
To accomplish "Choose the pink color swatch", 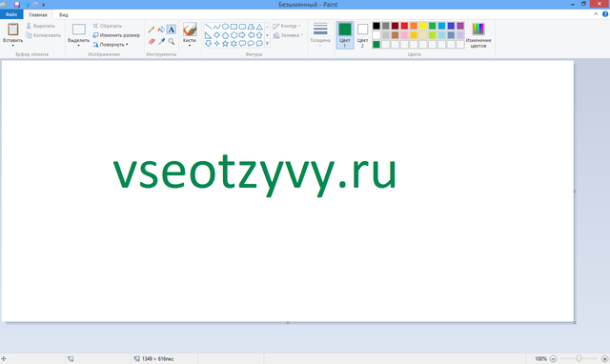I will (x=404, y=35).
